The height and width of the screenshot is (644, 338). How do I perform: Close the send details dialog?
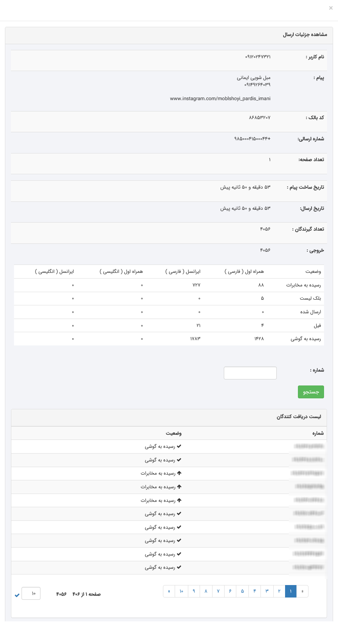[x=331, y=8]
